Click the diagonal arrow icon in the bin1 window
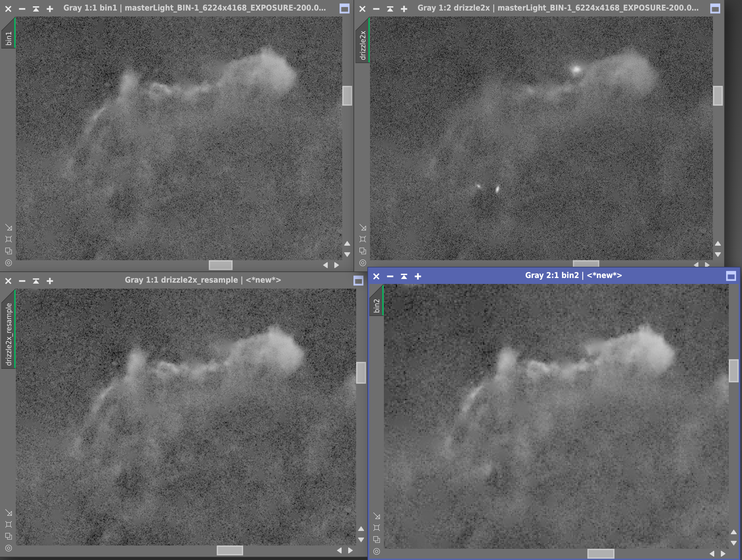The image size is (742, 560). coord(9,228)
